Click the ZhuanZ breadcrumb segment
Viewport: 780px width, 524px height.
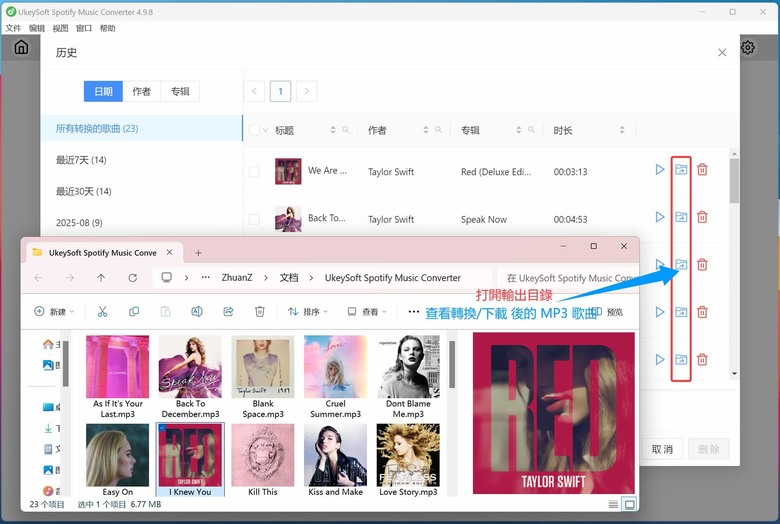point(237,278)
